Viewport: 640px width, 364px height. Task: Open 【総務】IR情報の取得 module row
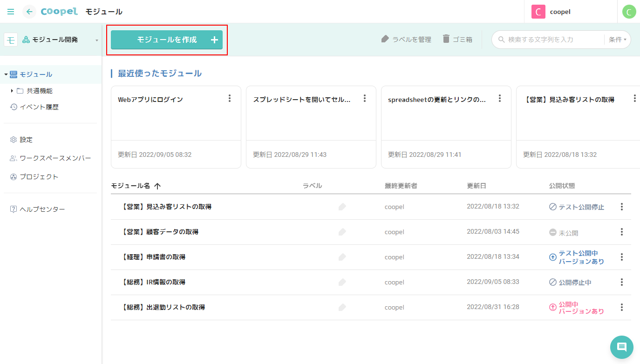pos(371,282)
